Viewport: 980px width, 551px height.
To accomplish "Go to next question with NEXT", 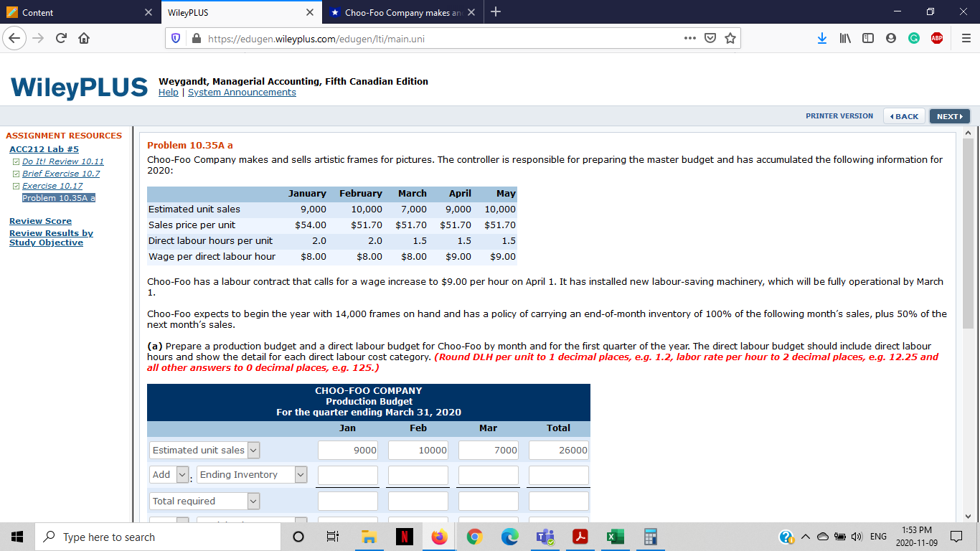I will click(x=950, y=116).
